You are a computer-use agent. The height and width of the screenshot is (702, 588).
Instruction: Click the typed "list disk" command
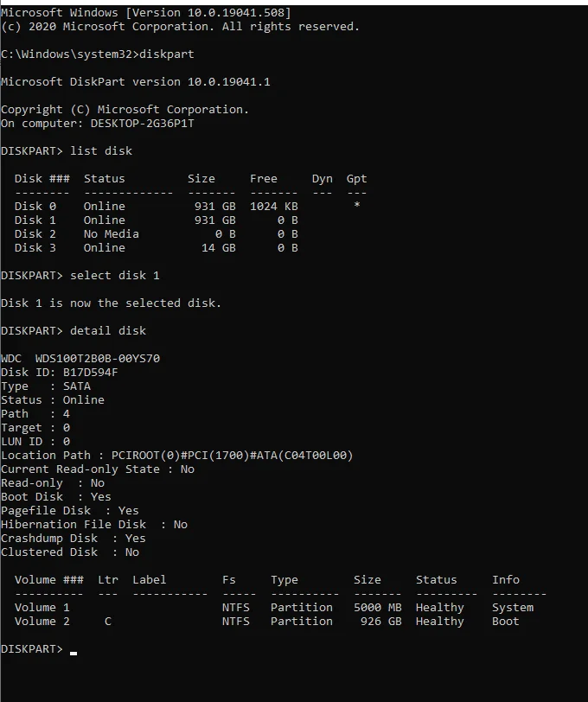coord(100,151)
